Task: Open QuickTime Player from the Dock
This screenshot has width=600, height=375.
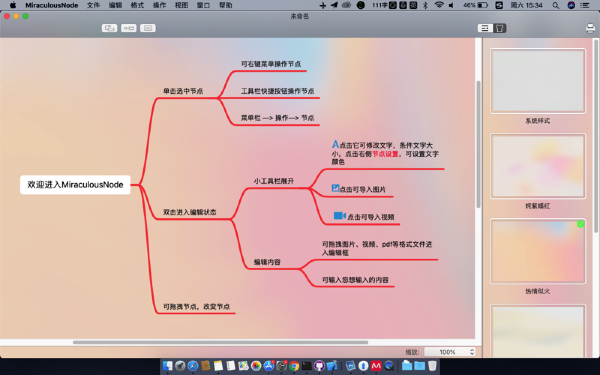Action: 389,366
